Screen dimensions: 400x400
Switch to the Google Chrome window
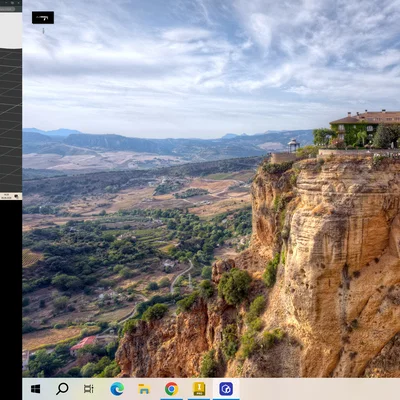pyautogui.click(x=171, y=389)
